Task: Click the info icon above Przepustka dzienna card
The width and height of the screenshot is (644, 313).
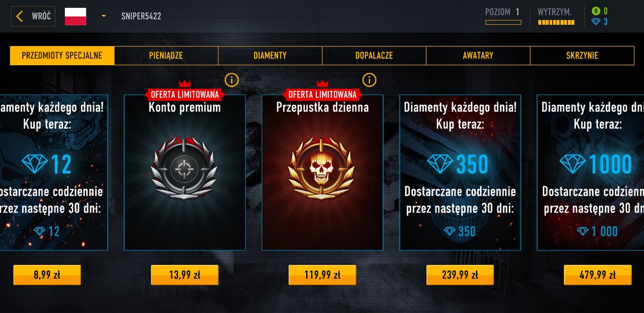Action: (x=369, y=80)
